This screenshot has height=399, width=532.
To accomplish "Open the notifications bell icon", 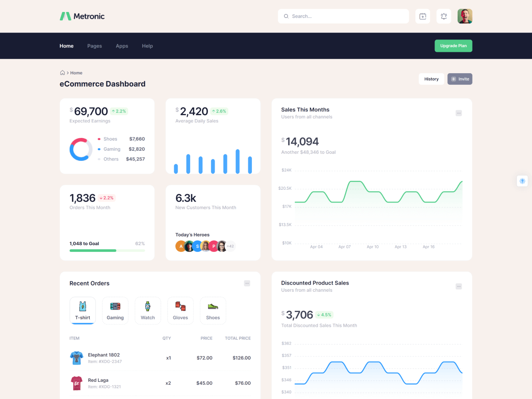I will tap(444, 16).
